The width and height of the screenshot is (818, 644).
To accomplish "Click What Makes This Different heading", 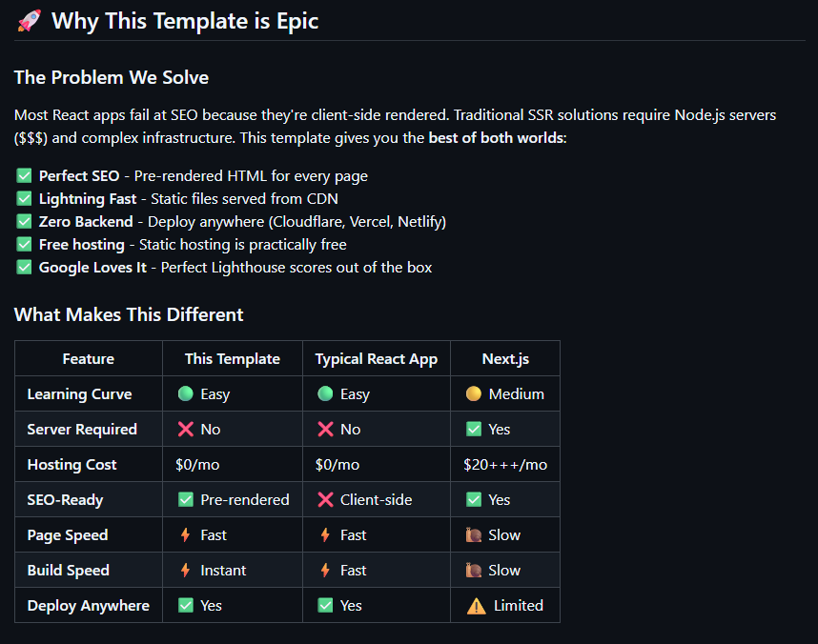I will (129, 314).
